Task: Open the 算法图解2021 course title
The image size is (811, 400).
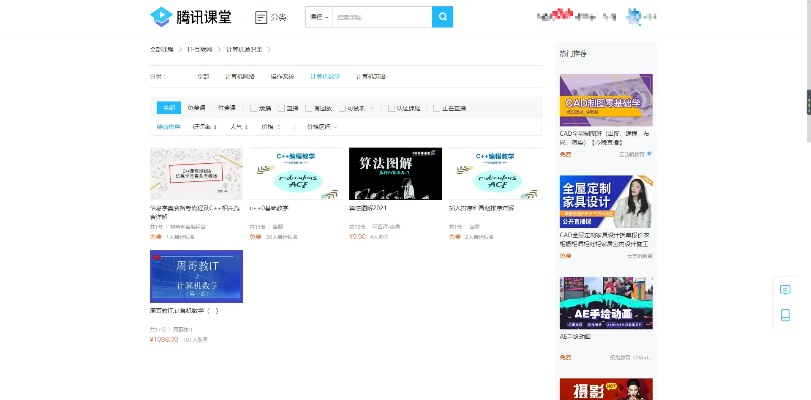Action: (x=368, y=209)
